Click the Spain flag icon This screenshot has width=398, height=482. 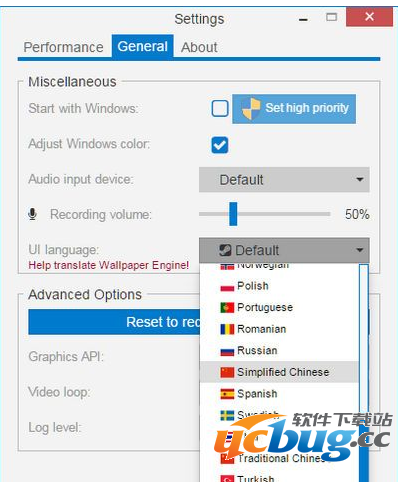pyautogui.click(x=227, y=394)
